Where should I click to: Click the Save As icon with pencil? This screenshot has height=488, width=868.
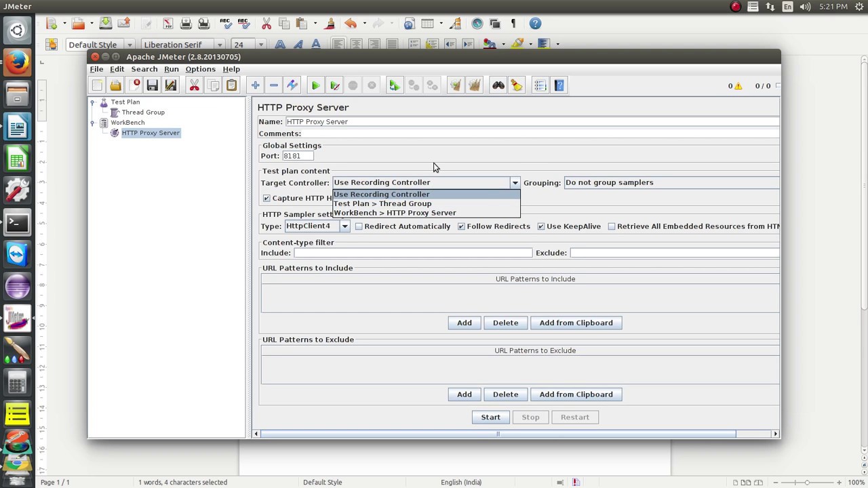point(170,85)
